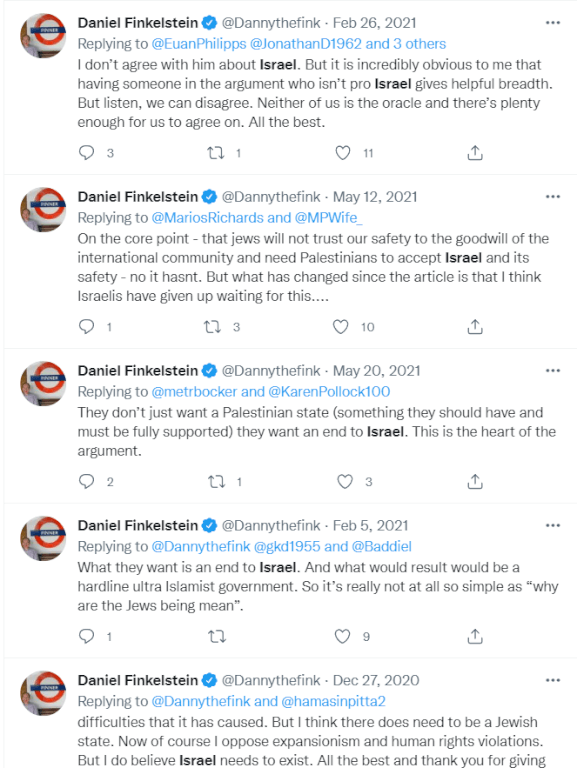Open the avatar on the May 20 tweet
This screenshot has height=768, width=577.
pyautogui.click(x=43, y=384)
